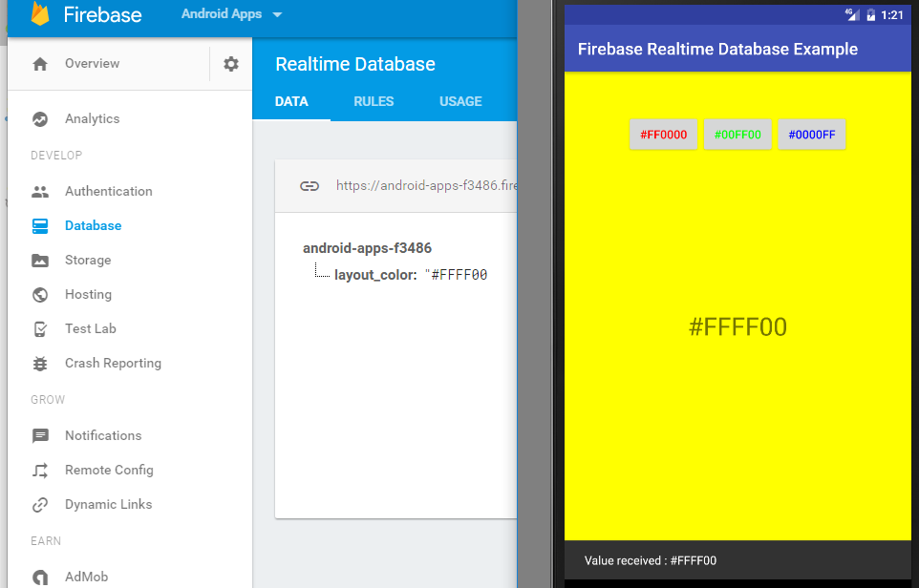919x588 pixels.
Task: Click the Dynamic Links chain icon
Action: coord(40,505)
